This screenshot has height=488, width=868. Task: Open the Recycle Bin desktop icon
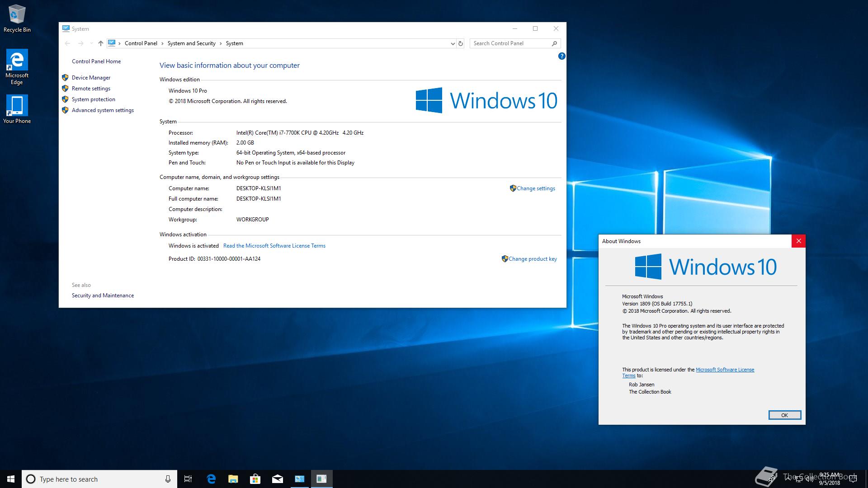tap(17, 18)
